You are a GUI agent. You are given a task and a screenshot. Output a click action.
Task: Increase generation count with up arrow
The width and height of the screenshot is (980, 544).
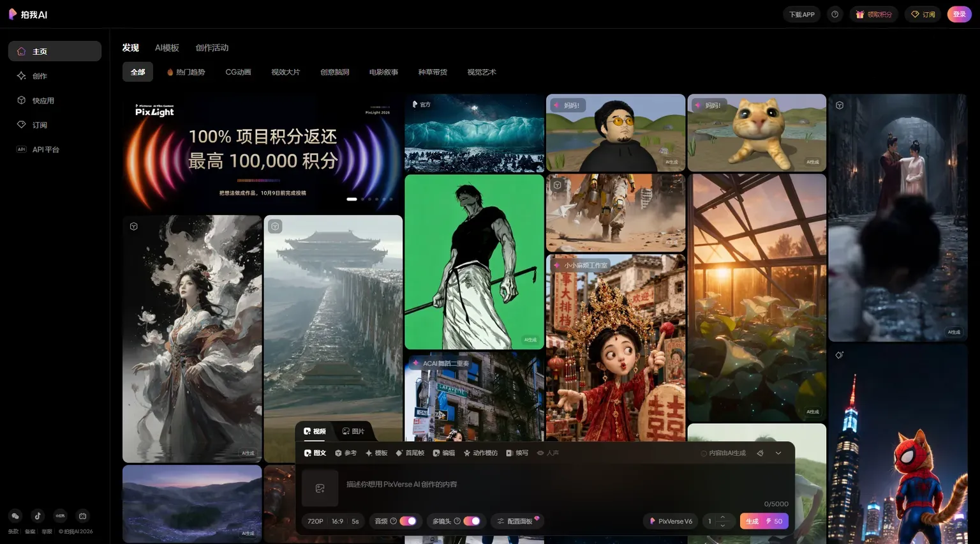[x=722, y=517]
